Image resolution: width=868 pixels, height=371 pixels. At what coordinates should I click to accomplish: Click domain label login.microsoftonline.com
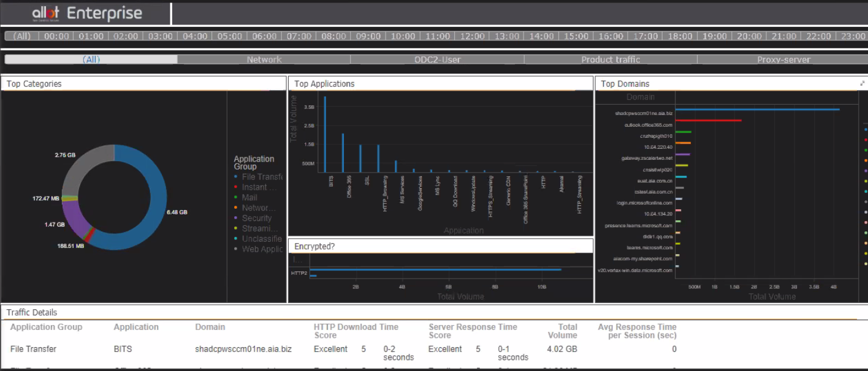(x=644, y=203)
